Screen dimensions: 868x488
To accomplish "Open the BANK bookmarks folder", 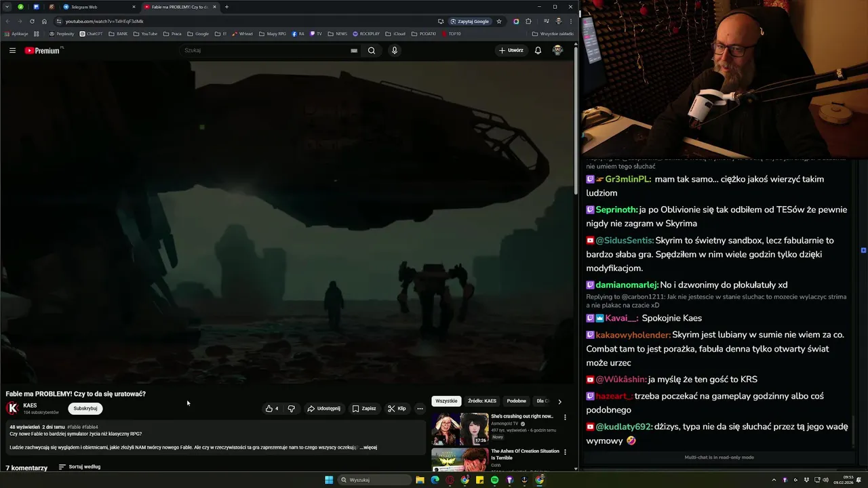I will click(118, 33).
